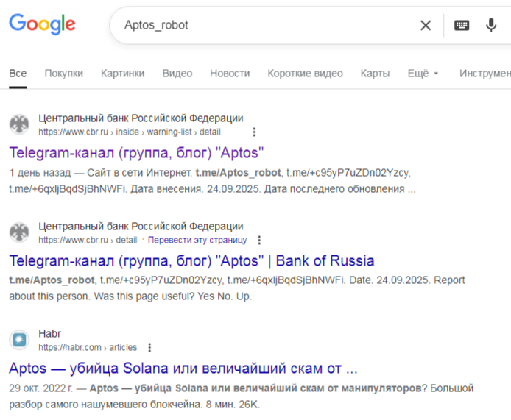Viewport: 511px width, 420px height.
Task: Click 'Was this page useful? Yes No. Up.' snippet
Action: 173,296
